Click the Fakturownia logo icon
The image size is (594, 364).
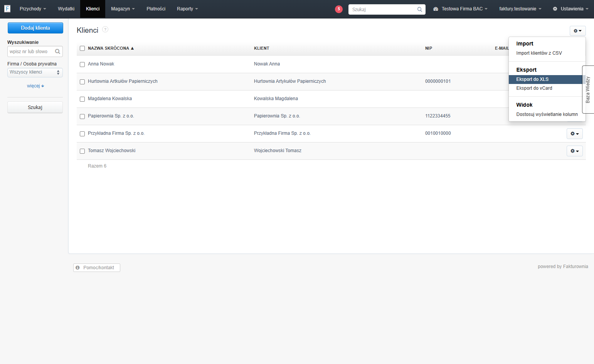click(7, 8)
